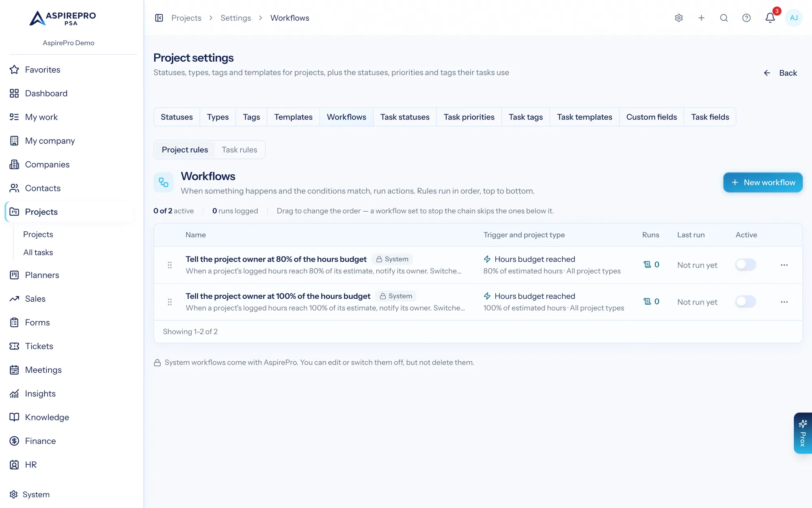Image resolution: width=812 pixels, height=508 pixels.
Task: Collapse the Projects sidebar section
Action: [x=69, y=212]
